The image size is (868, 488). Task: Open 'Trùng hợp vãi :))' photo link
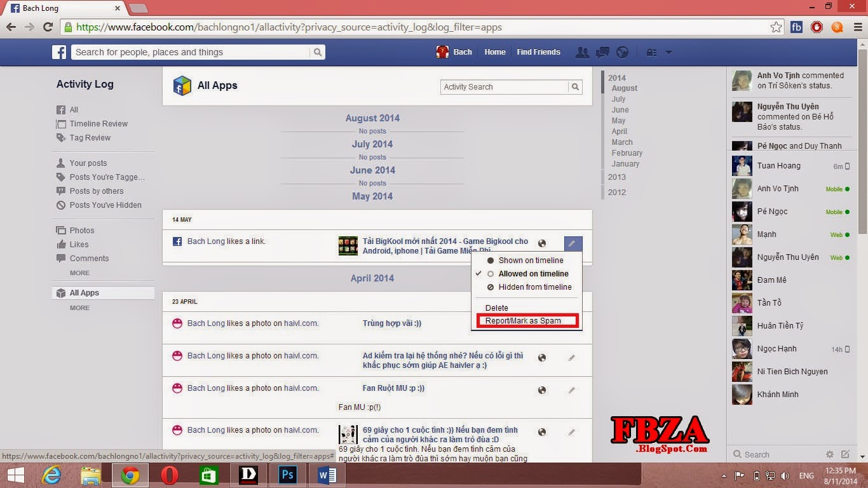click(x=392, y=323)
